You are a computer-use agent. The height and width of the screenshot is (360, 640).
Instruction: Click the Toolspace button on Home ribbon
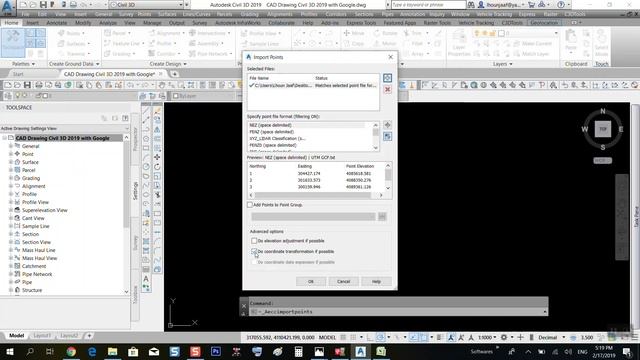(x=13, y=42)
